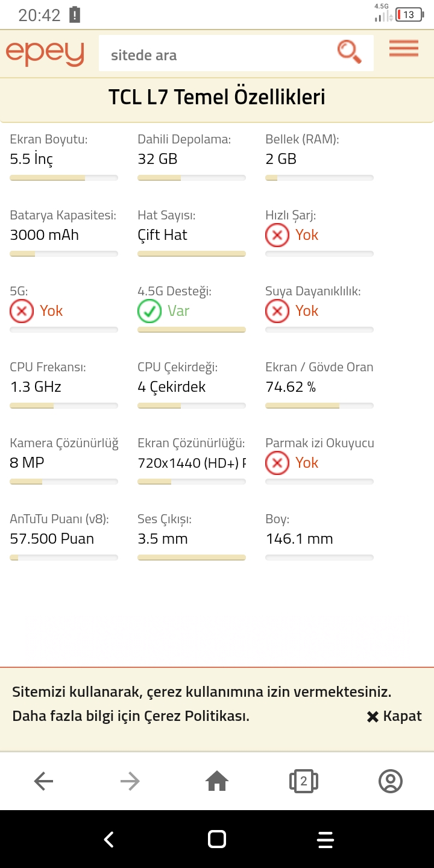Close the cookie notice with Kapat
Image resolution: width=434 pixels, height=868 pixels.
[x=394, y=716]
